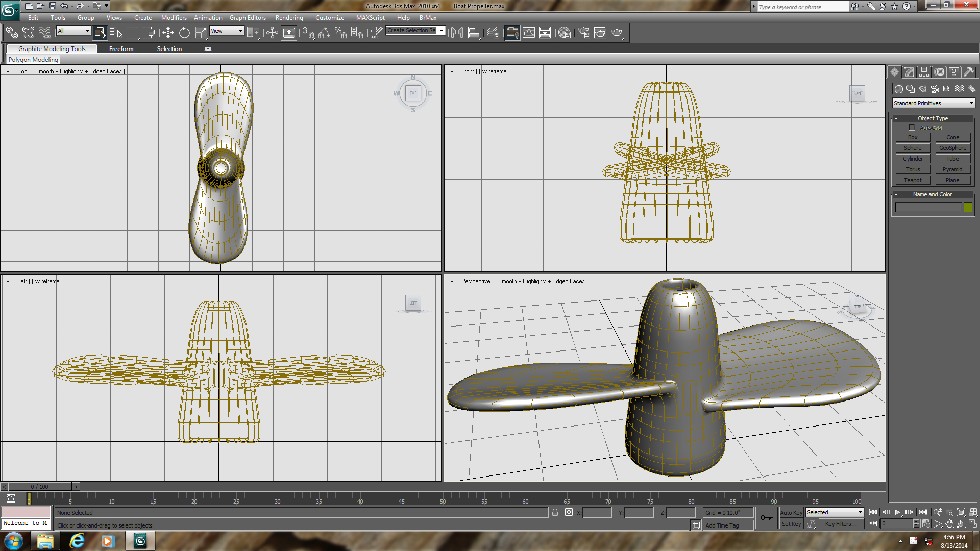The image size is (980, 551).
Task: Open the Standard Primitives dropdown
Action: coord(933,103)
